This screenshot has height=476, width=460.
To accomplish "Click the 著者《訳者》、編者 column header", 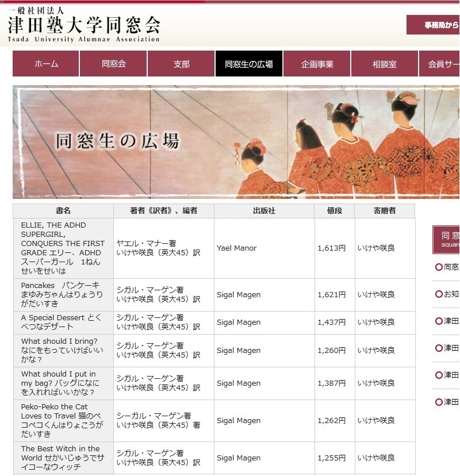I will tap(164, 210).
